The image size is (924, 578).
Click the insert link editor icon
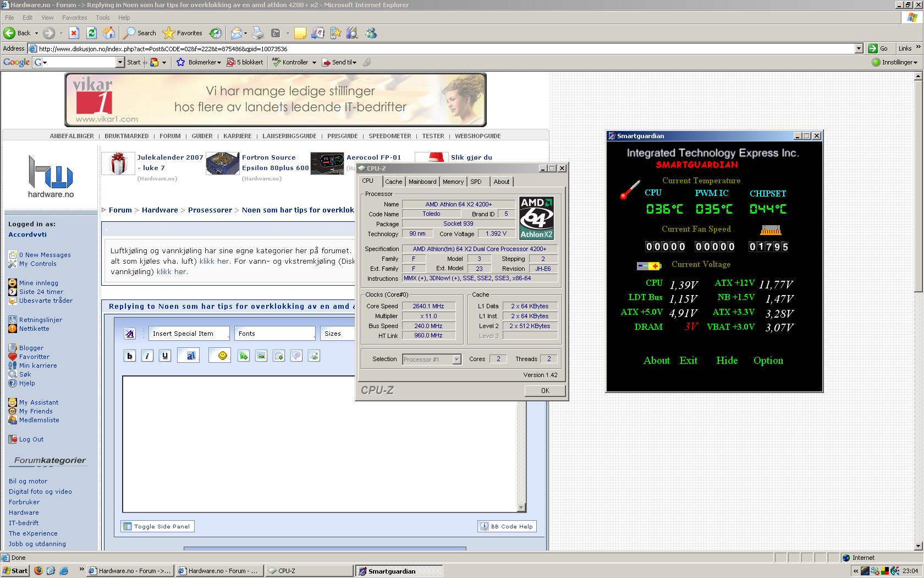(x=244, y=356)
